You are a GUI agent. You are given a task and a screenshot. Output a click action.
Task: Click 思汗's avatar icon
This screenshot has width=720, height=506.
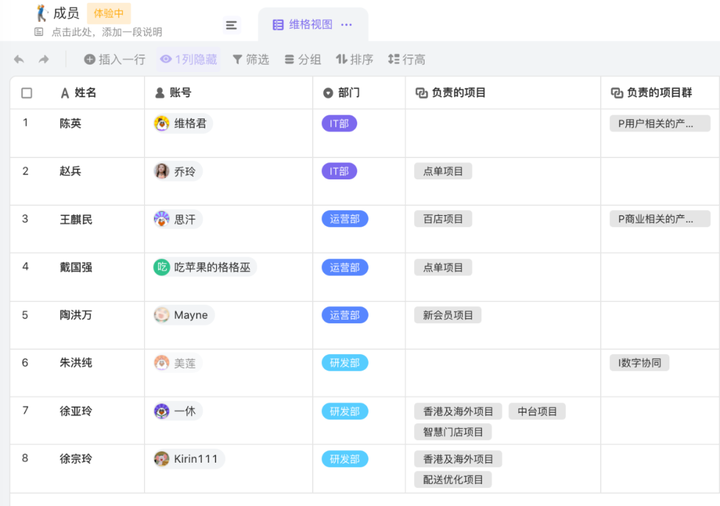[162, 219]
